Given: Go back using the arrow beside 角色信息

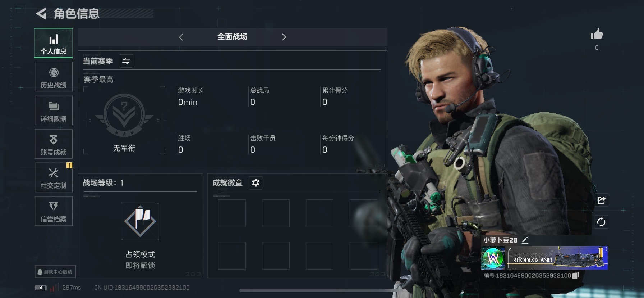Looking at the screenshot, I should 41,14.
